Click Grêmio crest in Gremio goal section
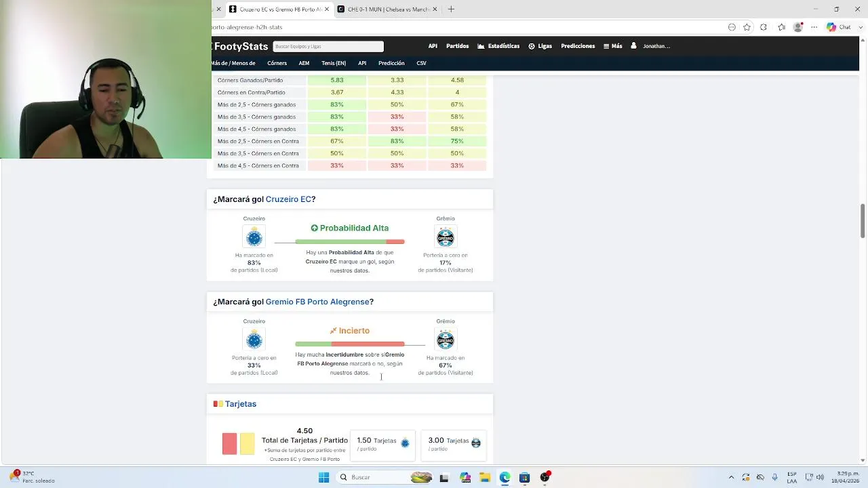 [x=446, y=340]
